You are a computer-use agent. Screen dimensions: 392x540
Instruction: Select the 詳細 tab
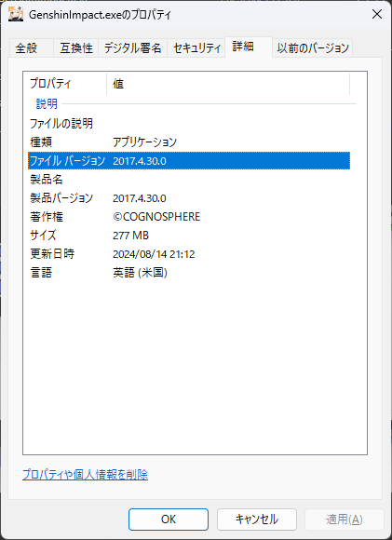point(249,47)
